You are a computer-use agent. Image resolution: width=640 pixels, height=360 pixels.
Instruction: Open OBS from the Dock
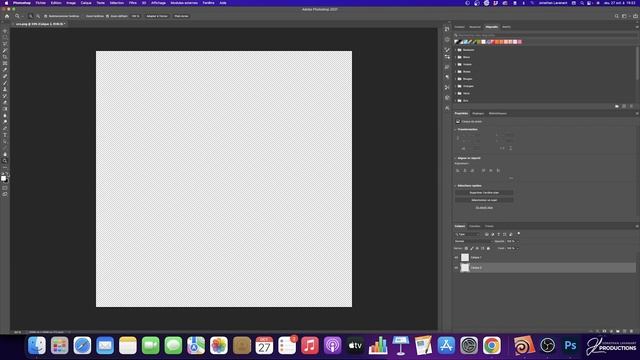click(547, 346)
